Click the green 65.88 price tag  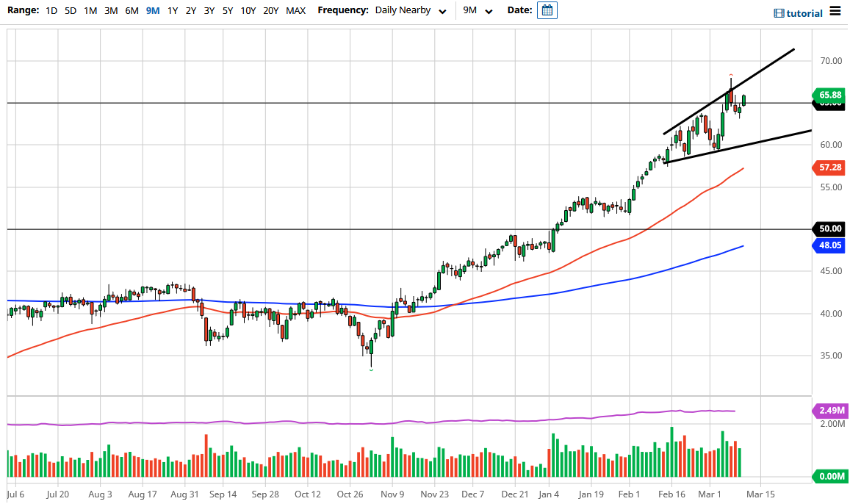coord(831,96)
